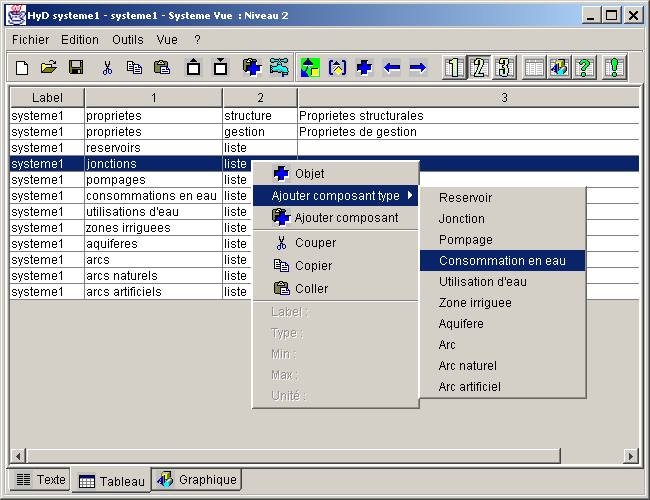Switch to level 1 view button
The width and height of the screenshot is (650, 500).
coord(454,68)
